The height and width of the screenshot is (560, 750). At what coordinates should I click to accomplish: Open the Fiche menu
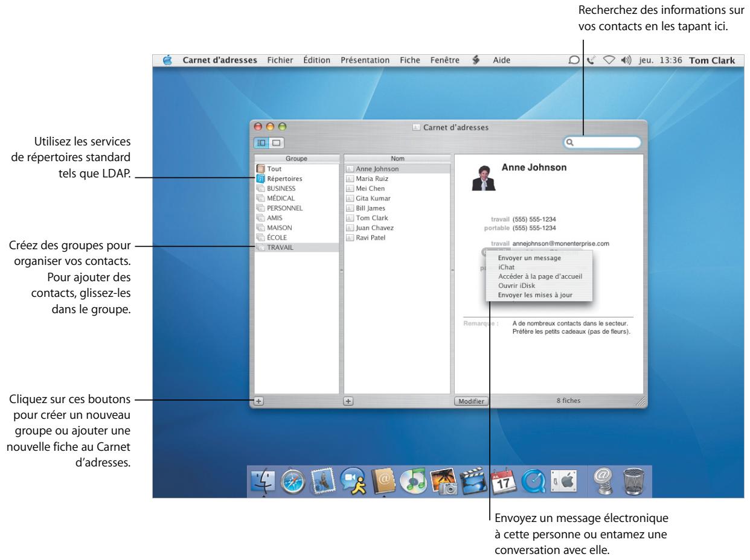(x=409, y=60)
